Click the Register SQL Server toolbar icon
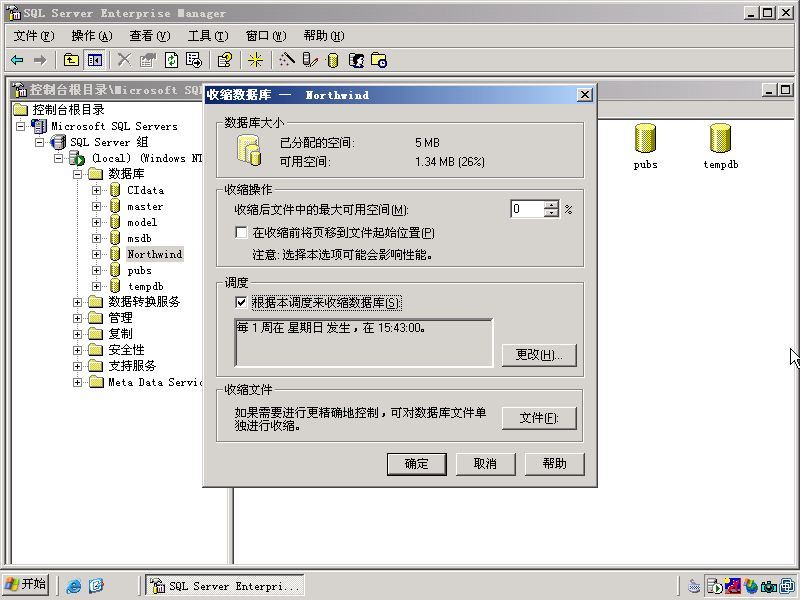This screenshot has height=600, width=800. [310, 60]
